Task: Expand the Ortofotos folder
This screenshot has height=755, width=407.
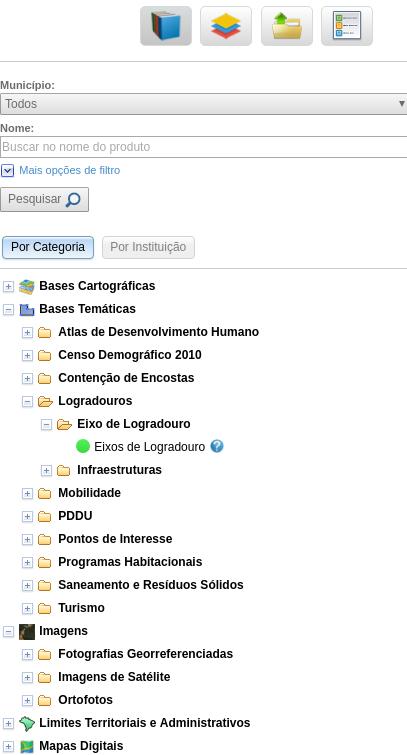Action: tap(27, 700)
